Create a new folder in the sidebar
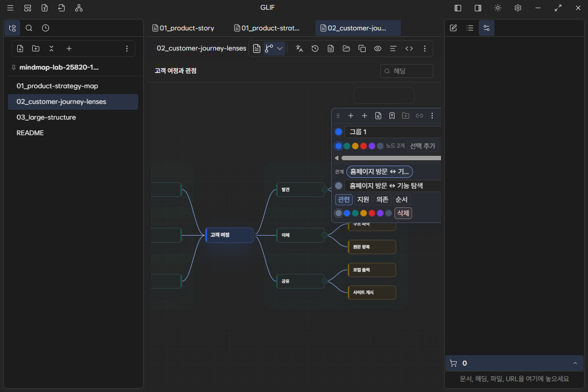 tap(36, 49)
